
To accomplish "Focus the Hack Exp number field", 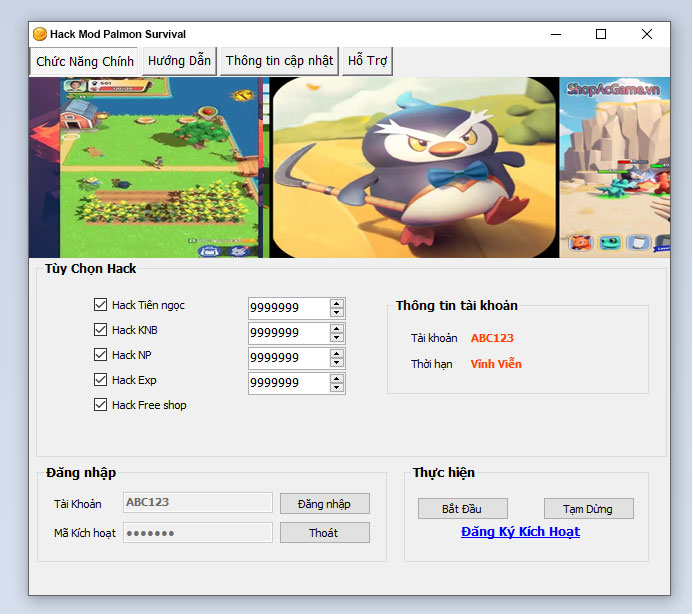I will 289,383.
